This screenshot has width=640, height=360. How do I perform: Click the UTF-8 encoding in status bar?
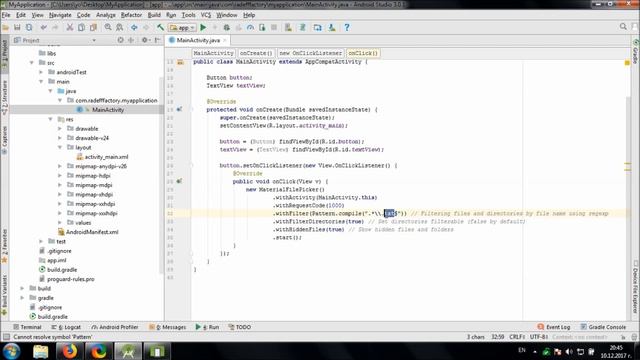(539, 337)
